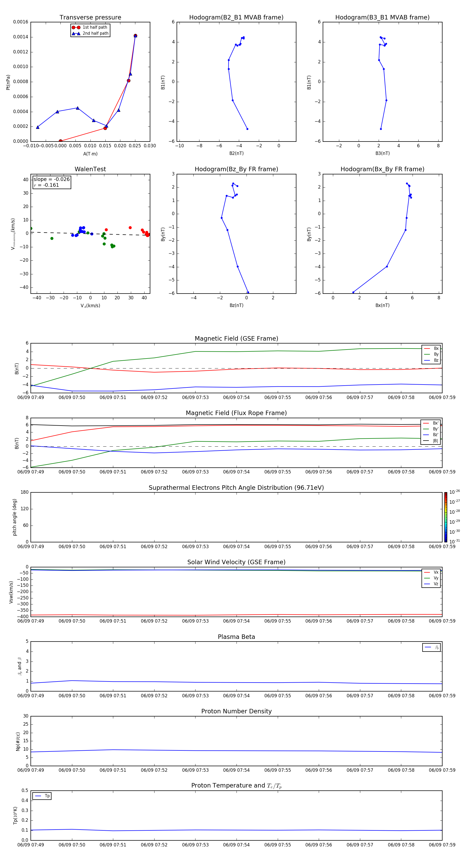Click the "V_remaining(km/s)" y-axis label
Screen dimensions: 473x868
point(13,234)
